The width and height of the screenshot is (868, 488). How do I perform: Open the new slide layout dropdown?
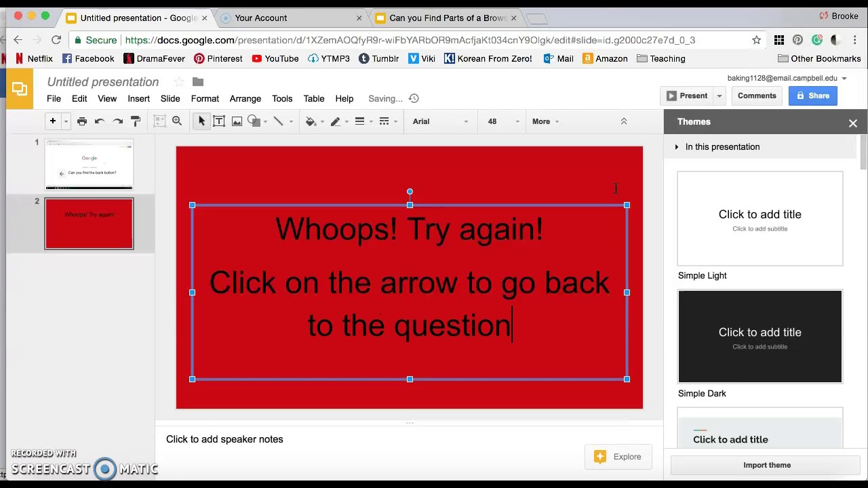pos(66,121)
